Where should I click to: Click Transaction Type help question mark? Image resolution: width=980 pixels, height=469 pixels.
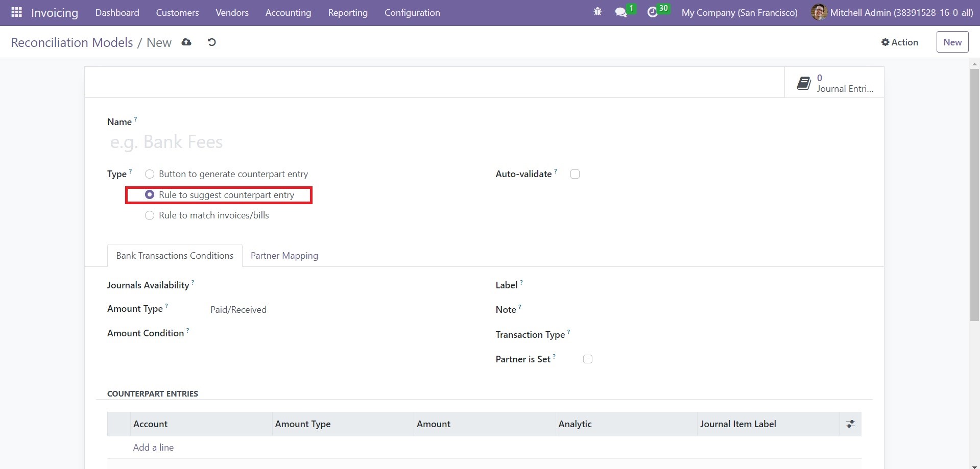568,332
